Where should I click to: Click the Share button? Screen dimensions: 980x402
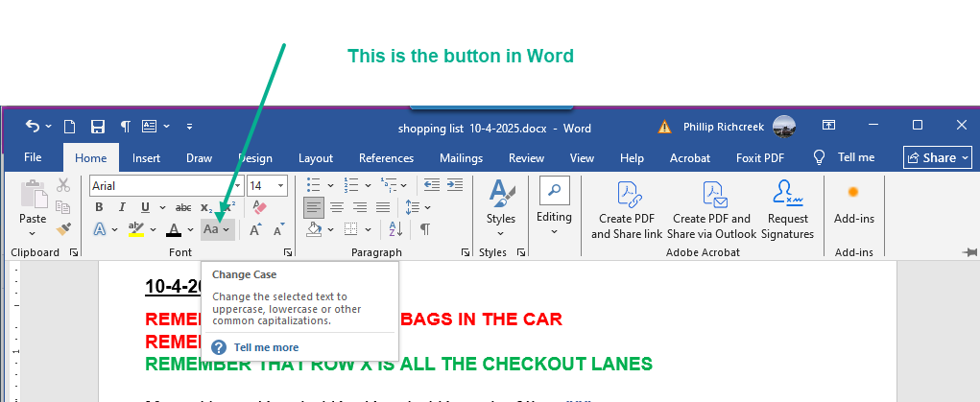[938, 157]
